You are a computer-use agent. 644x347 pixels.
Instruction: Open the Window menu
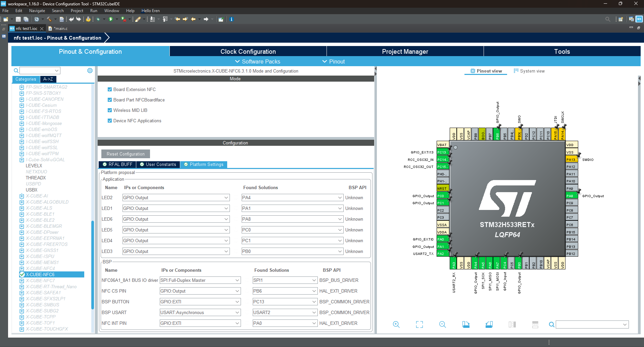pyautogui.click(x=111, y=10)
